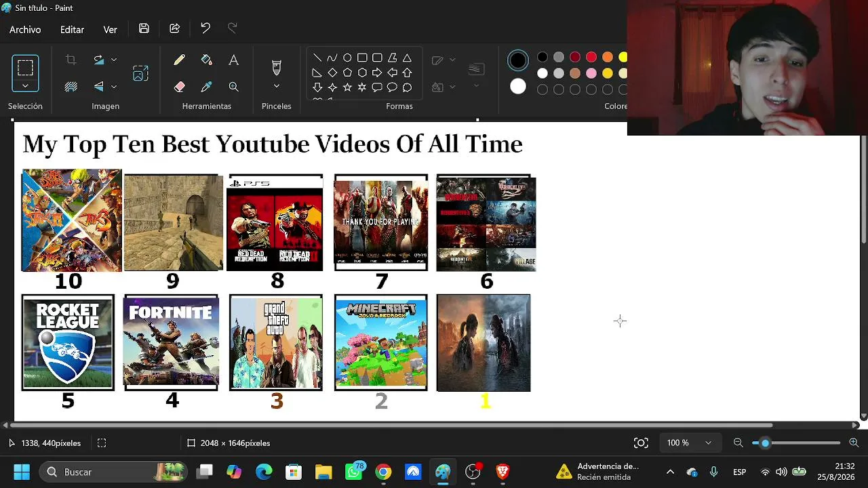Open the Ver menu
The image size is (868, 488).
pos(110,29)
